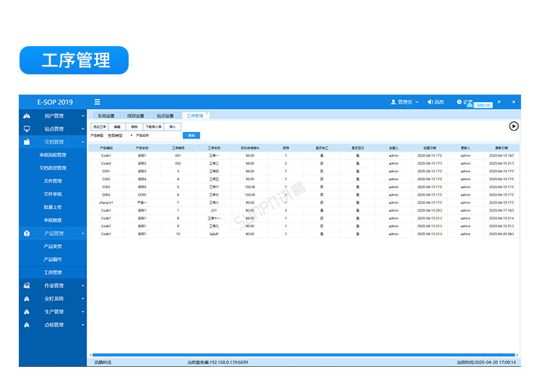Open the settings gear icon
The width and height of the screenshot is (542, 392).
coord(458,102)
